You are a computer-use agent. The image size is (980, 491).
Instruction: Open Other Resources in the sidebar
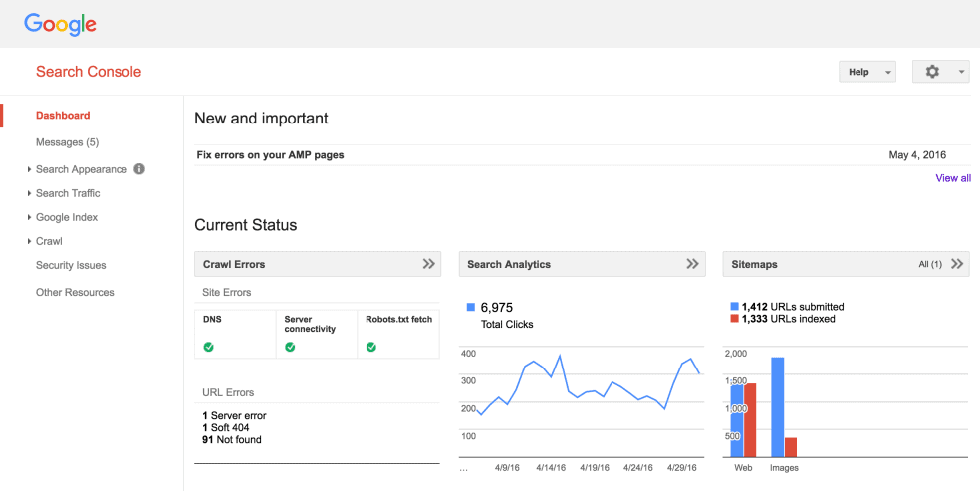pyautogui.click(x=75, y=292)
